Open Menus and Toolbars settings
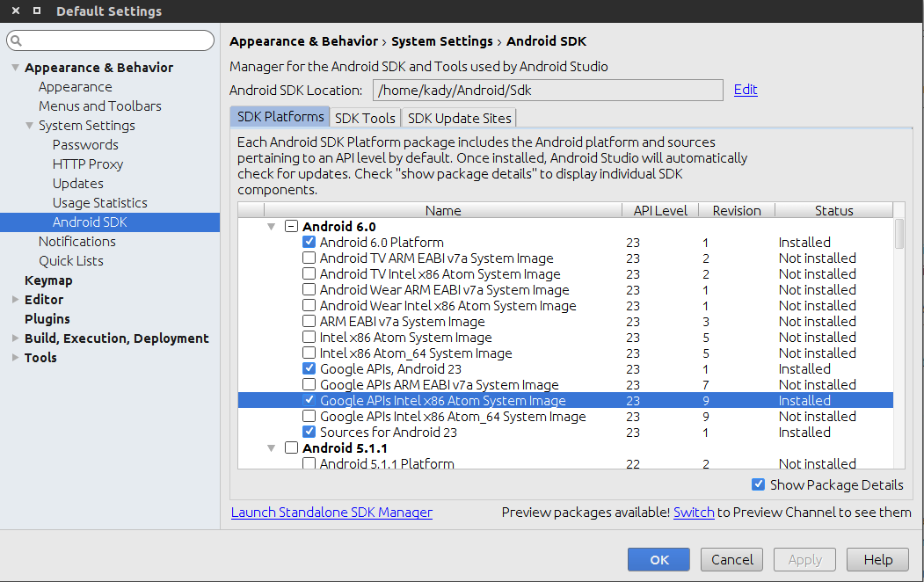 [100, 106]
